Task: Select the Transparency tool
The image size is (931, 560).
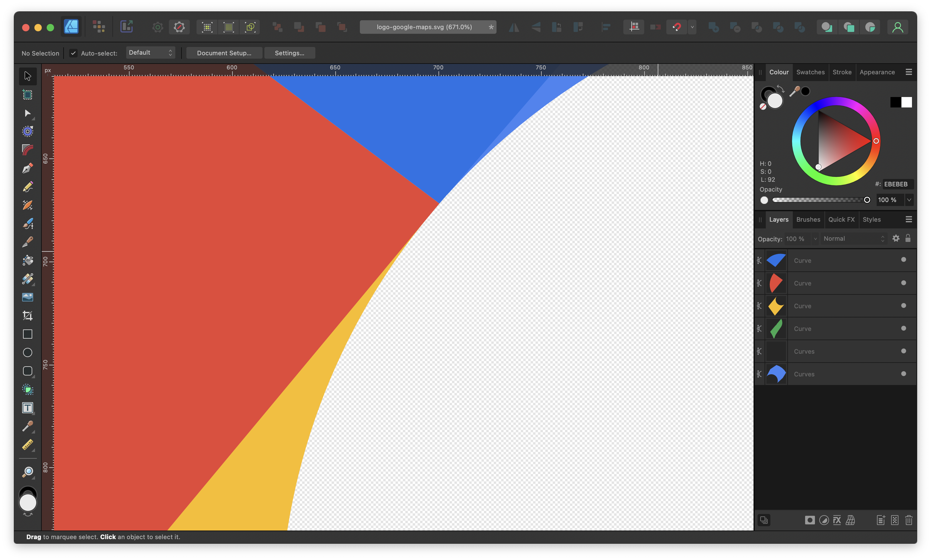Action: (x=28, y=279)
